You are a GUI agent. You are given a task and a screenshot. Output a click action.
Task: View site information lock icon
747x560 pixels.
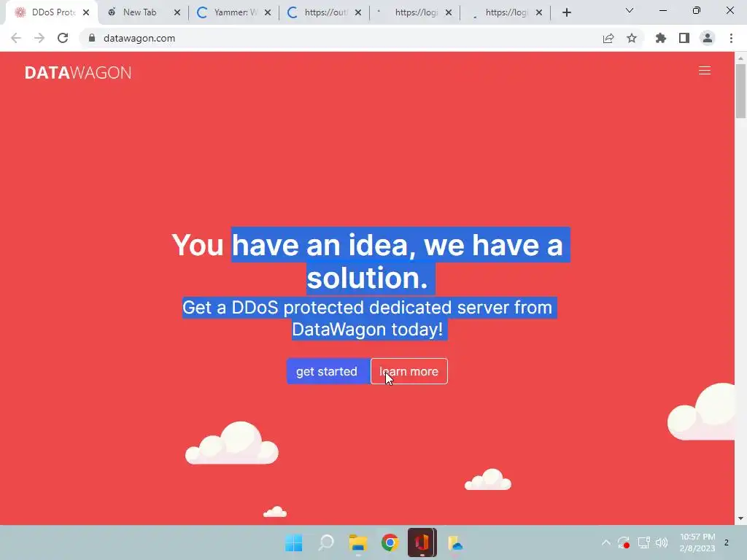pos(92,38)
